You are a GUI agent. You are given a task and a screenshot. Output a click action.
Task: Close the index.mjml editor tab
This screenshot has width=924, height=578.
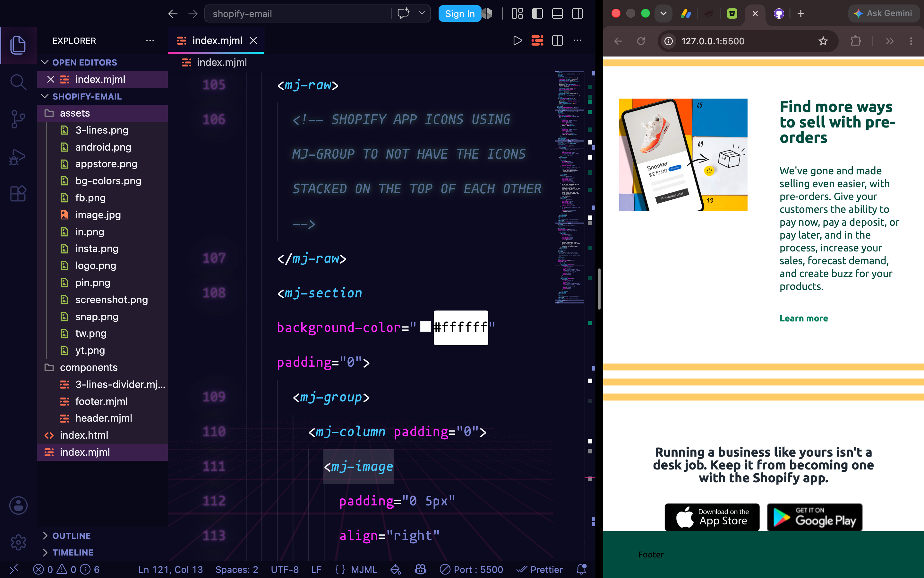pos(253,40)
